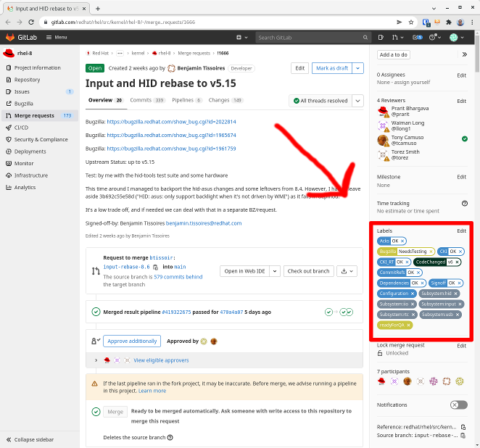Collapse the right sidebar with double-chevron icon
This screenshot has height=448, width=480.
click(464, 54)
